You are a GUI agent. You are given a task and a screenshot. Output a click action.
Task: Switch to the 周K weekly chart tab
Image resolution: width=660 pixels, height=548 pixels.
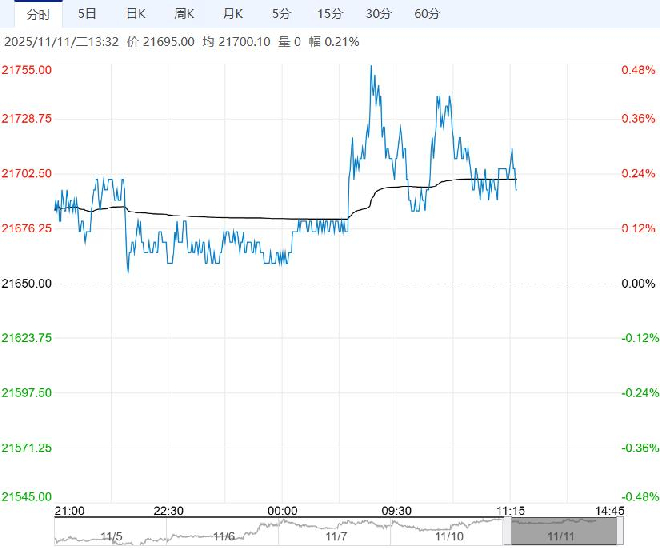(x=184, y=13)
